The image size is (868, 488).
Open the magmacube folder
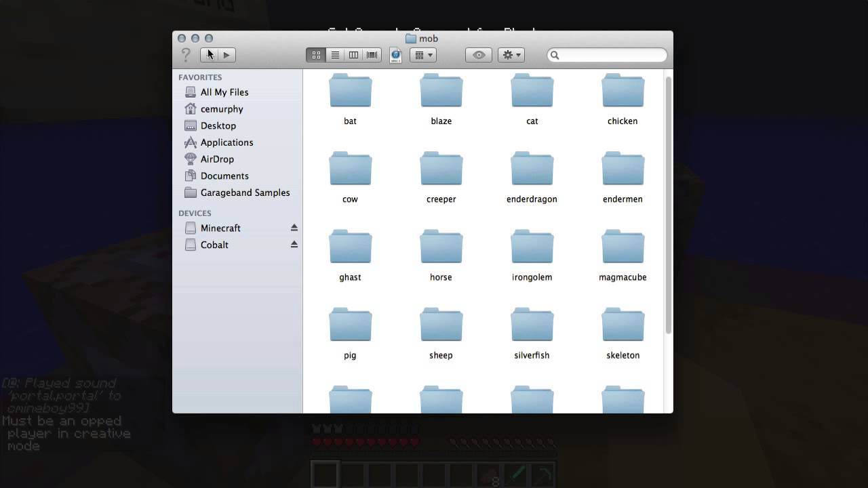pyautogui.click(x=623, y=247)
